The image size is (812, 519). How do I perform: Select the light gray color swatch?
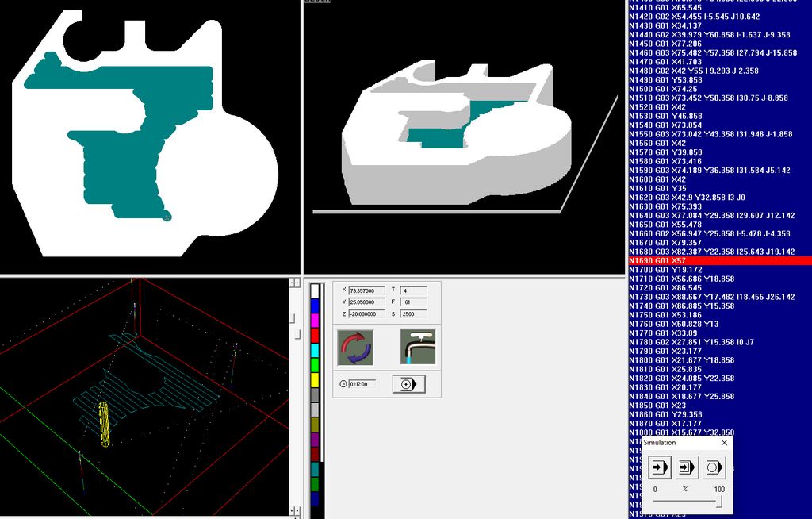click(316, 410)
